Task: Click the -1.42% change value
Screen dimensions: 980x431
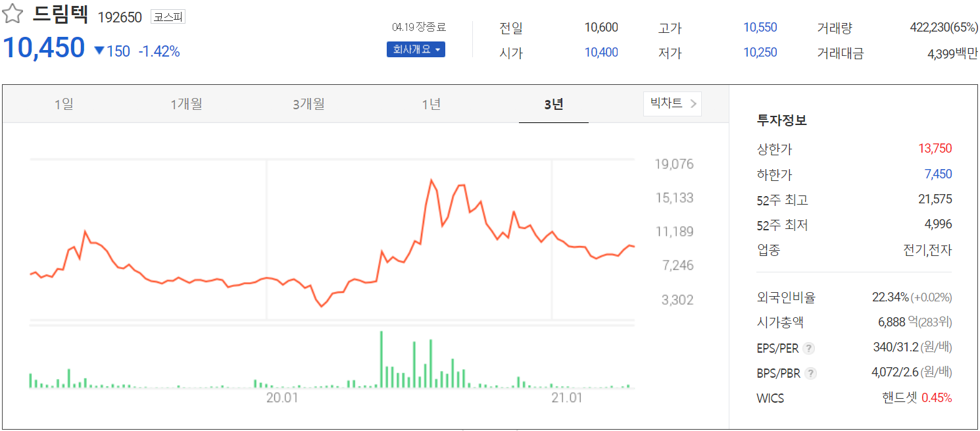Action: pyautogui.click(x=159, y=51)
